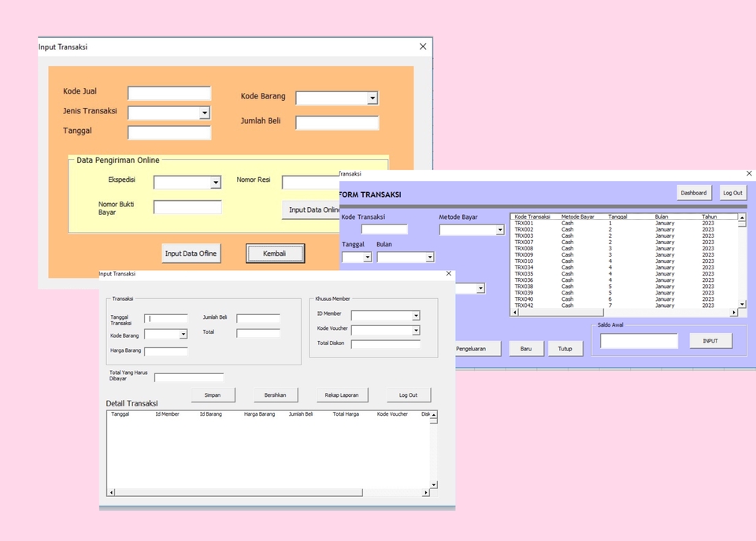Image resolution: width=756 pixels, height=541 pixels.
Task: Open the partially hidden dropdown below Bulan
Action: 480,288
